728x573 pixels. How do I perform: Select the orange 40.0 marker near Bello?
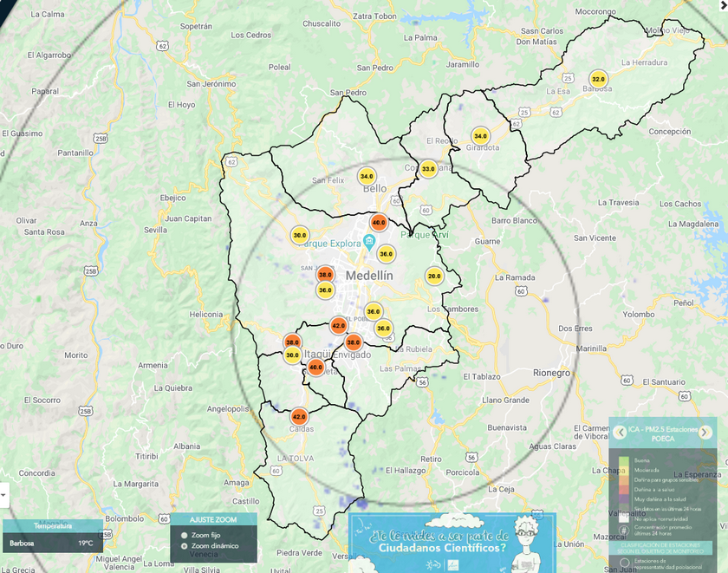pos(379,223)
